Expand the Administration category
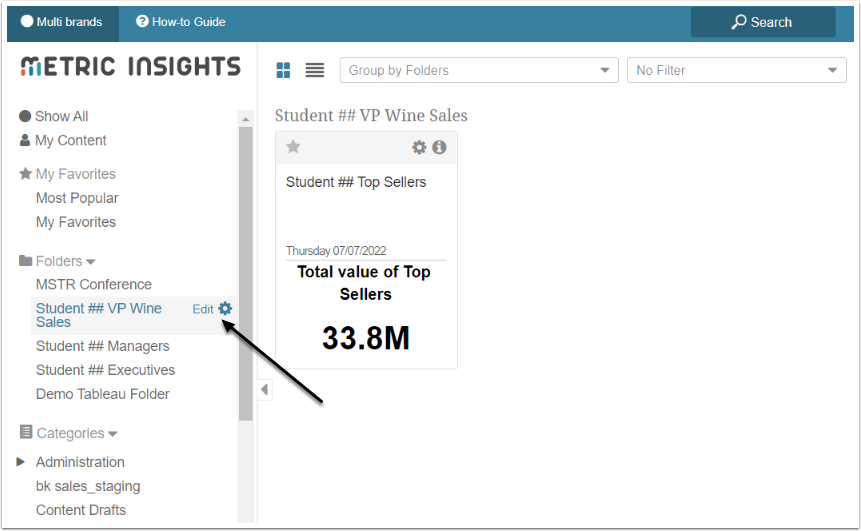Viewport: 861px width, 531px height. (21, 462)
